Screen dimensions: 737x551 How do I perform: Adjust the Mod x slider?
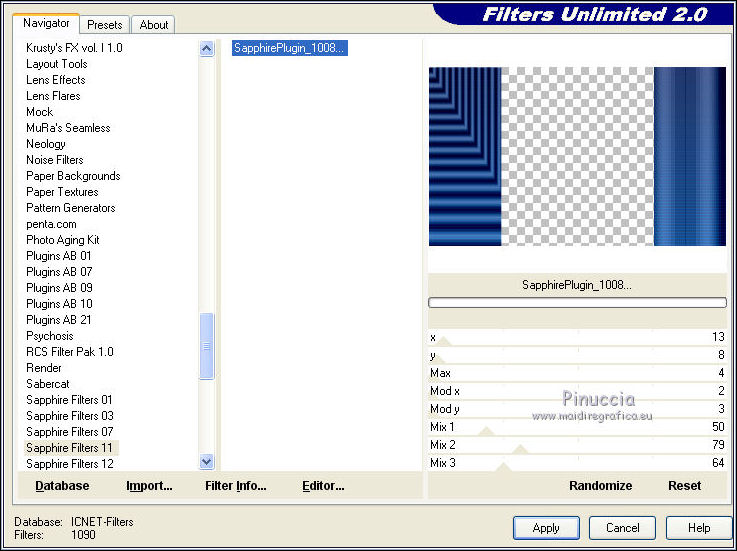coord(577,391)
